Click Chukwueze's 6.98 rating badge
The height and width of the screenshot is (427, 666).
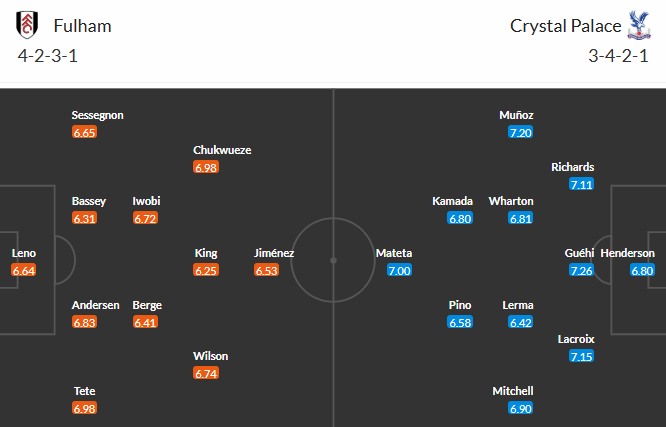click(x=206, y=167)
